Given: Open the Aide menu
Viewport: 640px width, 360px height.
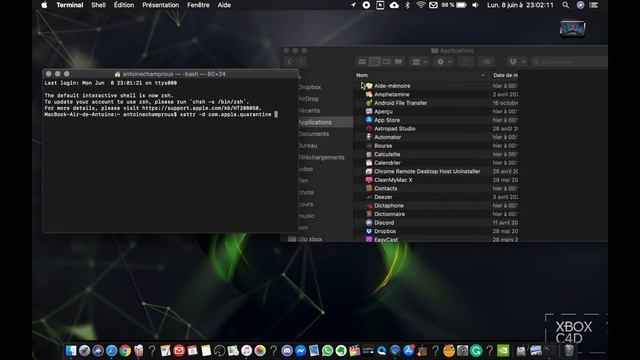Looking at the screenshot, I should point(224,5).
